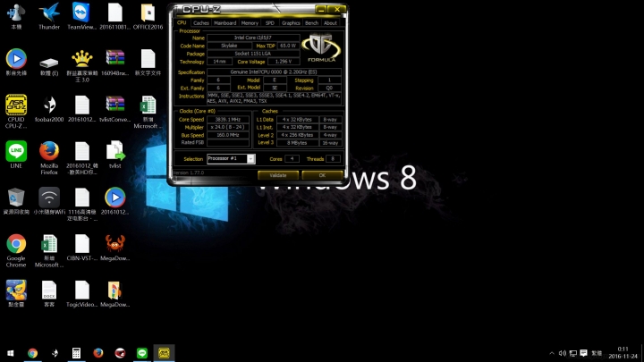The width and height of the screenshot is (644, 362).
Task: Switch to the Mainboard tab in CPU-Z
Action: [225, 23]
